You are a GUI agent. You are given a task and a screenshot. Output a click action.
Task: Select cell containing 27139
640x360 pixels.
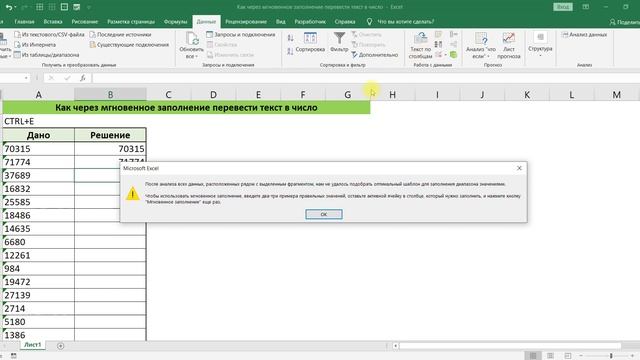point(38,296)
